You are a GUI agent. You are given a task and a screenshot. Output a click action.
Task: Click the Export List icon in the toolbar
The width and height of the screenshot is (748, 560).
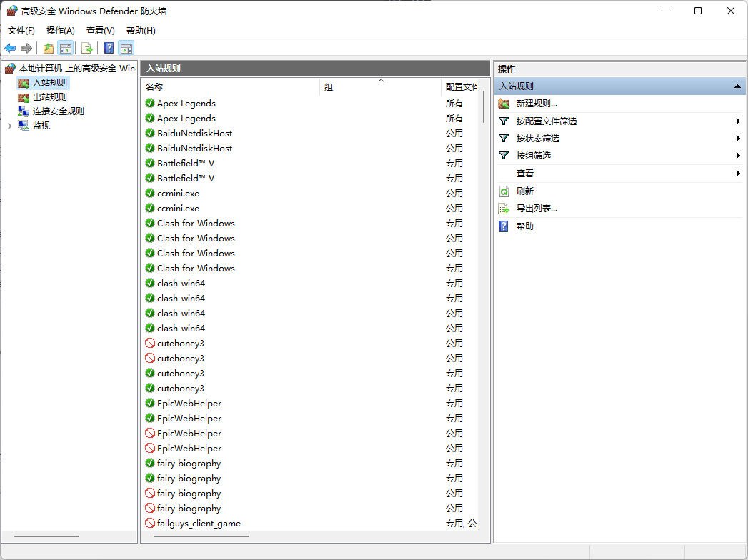[87, 48]
